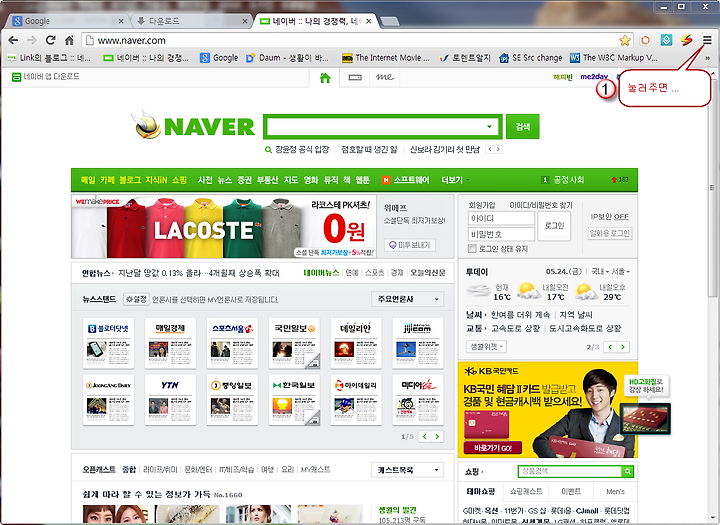Check the 로그인 상태 유지 checkbox

pos(472,248)
